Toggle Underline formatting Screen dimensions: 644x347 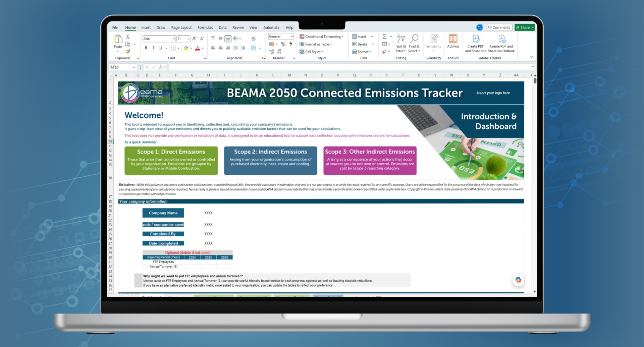coord(161,48)
